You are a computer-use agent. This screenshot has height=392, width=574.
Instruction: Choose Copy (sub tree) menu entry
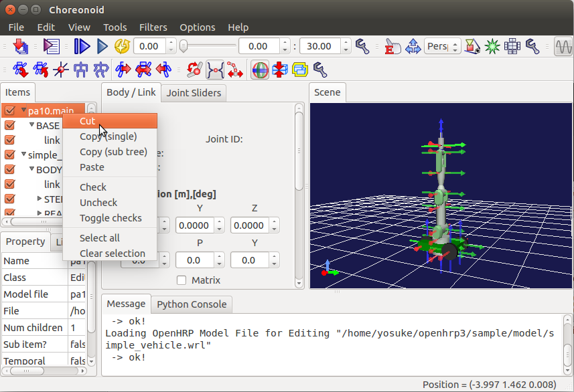(x=111, y=152)
